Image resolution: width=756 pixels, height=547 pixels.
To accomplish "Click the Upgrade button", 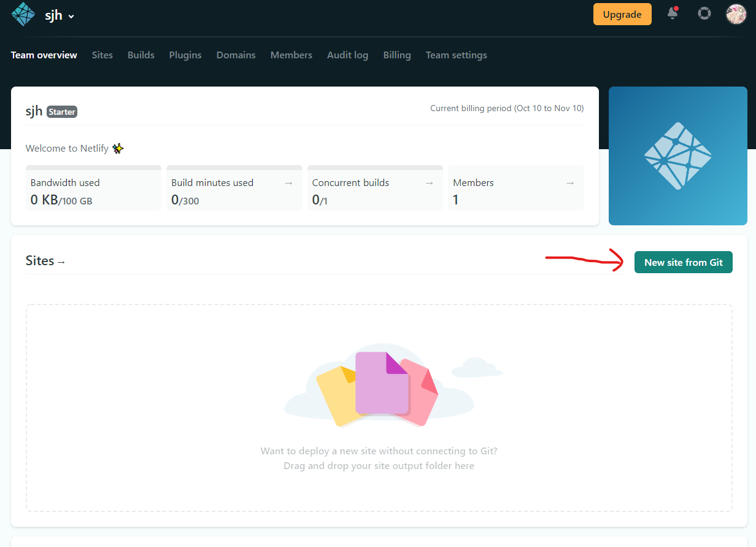I will pyautogui.click(x=622, y=14).
